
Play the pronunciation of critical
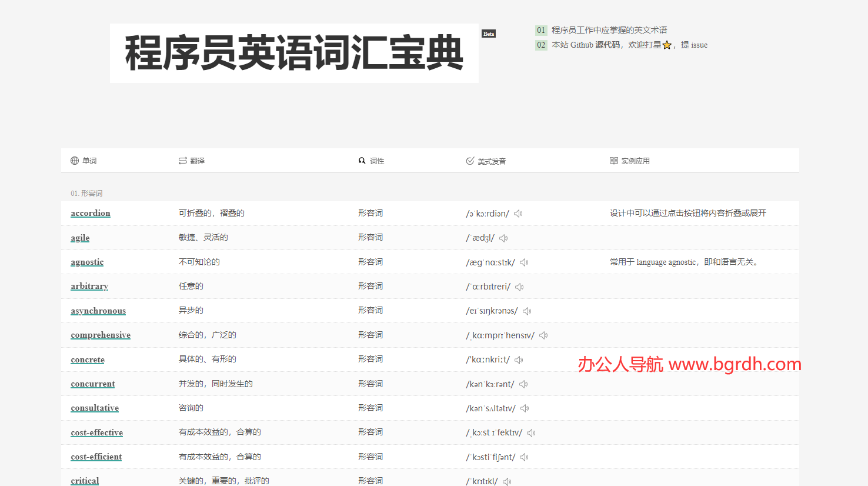tap(506, 481)
